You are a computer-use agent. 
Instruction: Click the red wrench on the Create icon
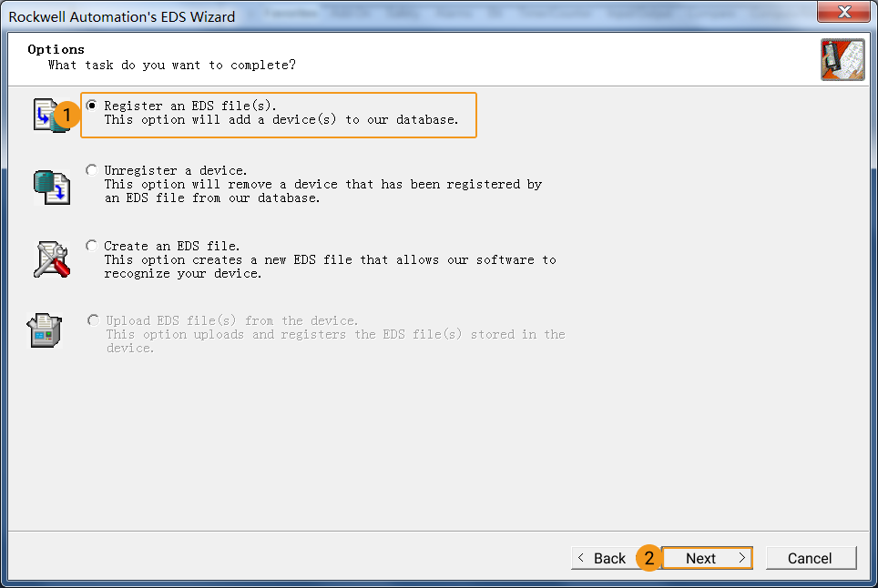(x=61, y=269)
